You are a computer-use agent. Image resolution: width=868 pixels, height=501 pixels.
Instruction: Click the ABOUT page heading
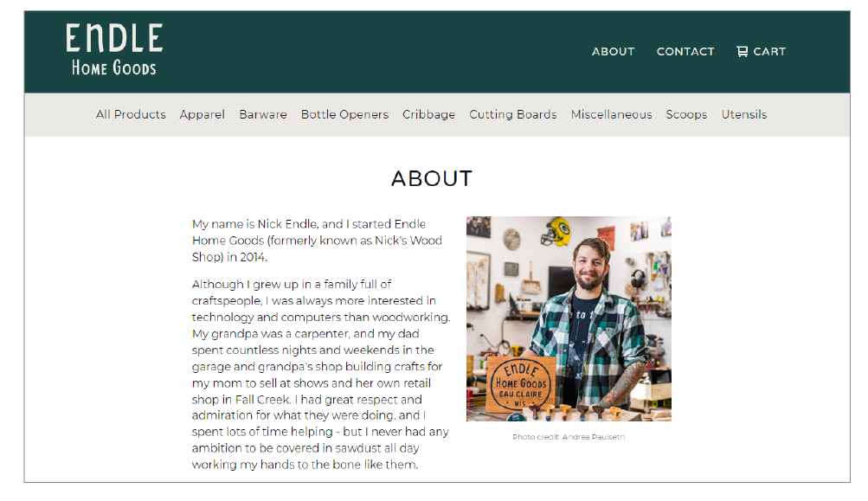(432, 179)
